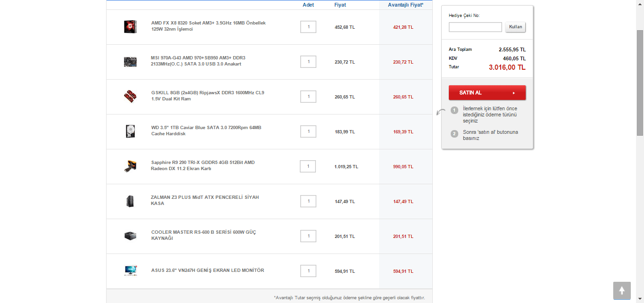Open COOLER MASTER RS-600 GÜÇ KAYNAĞI link

204,235
